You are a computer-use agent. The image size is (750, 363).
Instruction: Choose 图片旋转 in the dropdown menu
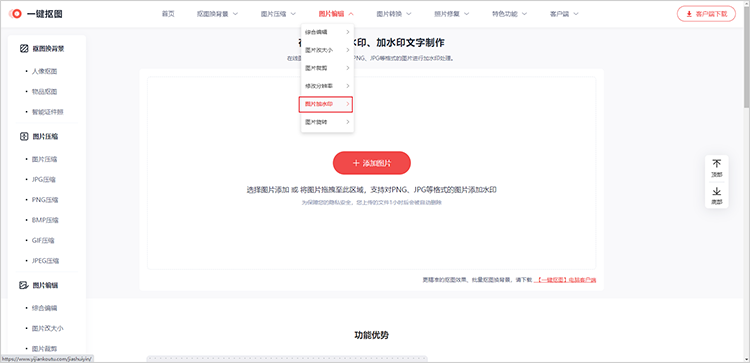(327, 122)
